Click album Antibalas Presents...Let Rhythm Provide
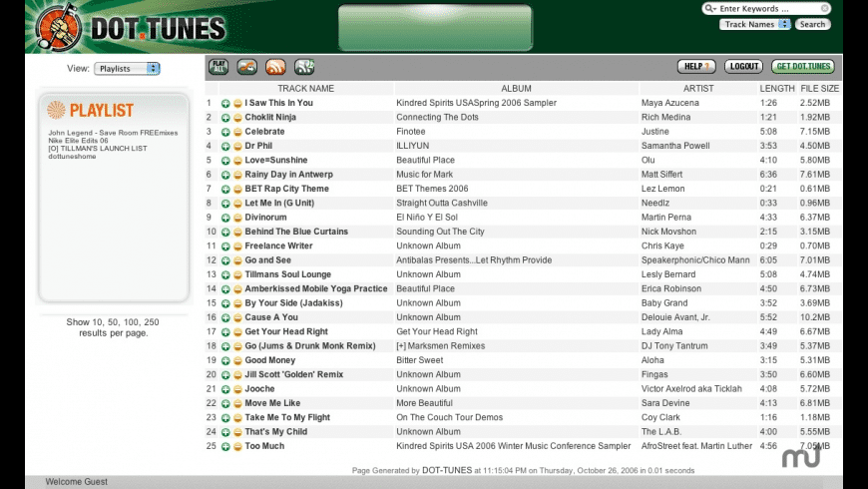Viewport: 868px width, 489px height. pyautogui.click(x=474, y=260)
